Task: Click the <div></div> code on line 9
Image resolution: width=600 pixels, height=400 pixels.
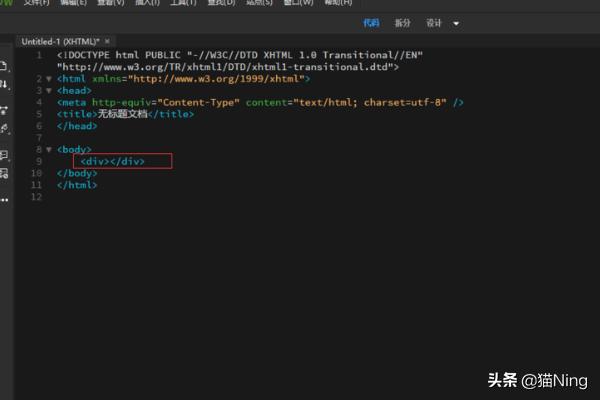Action: [x=112, y=161]
